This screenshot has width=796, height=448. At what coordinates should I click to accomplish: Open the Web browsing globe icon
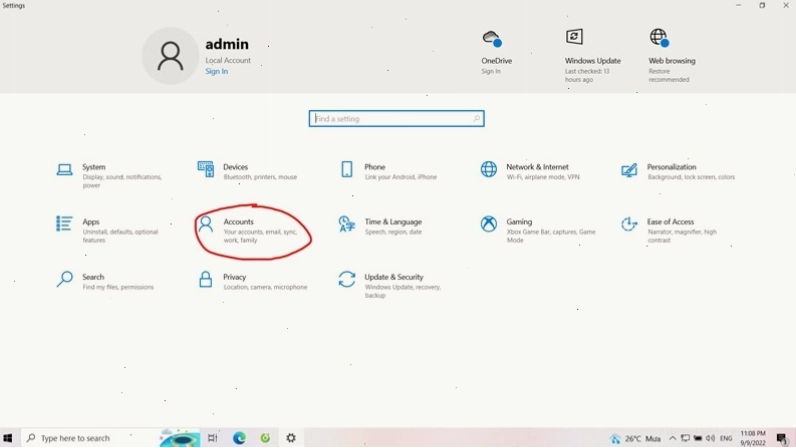click(x=659, y=38)
